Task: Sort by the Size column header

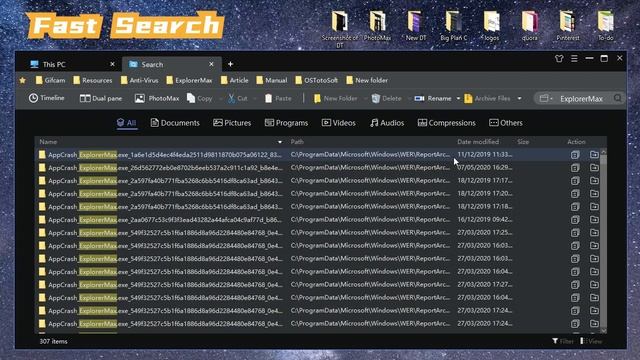Action: click(x=523, y=142)
